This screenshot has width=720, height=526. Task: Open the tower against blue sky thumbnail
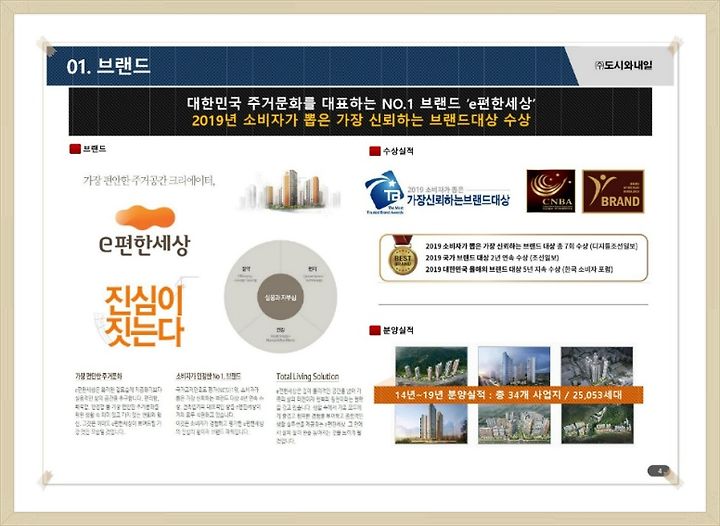tap(431, 424)
